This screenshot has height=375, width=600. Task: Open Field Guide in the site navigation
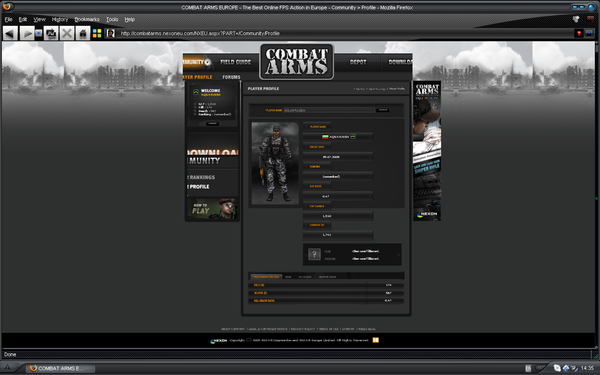coord(235,62)
